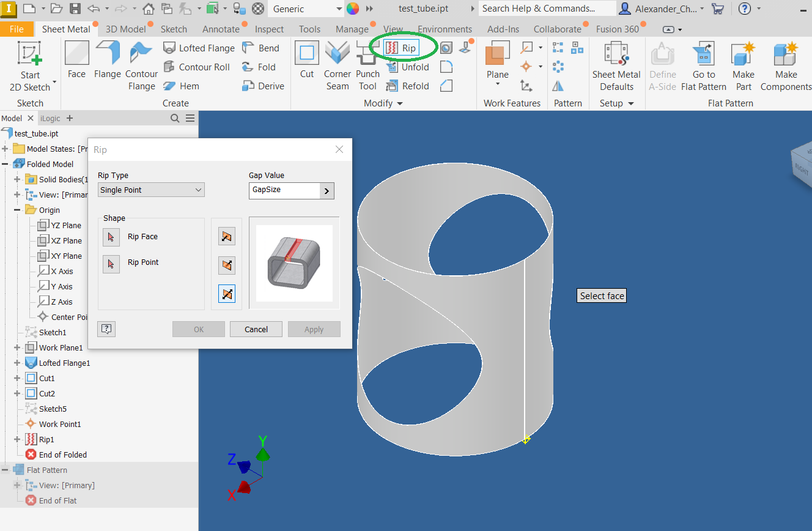
Task: Click the Search Help & Commands field
Action: click(546, 9)
